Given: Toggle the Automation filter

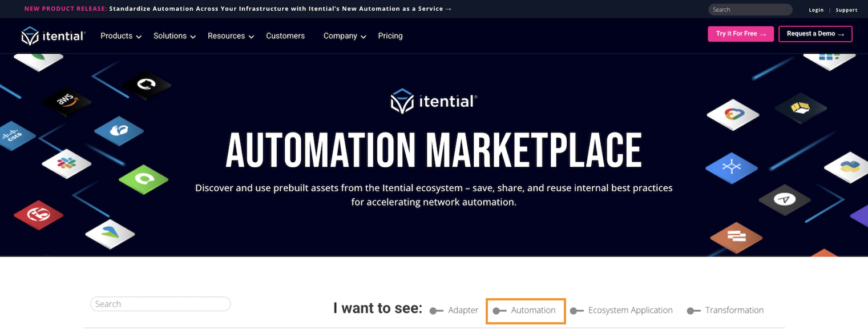Looking at the screenshot, I should pyautogui.click(x=500, y=311).
